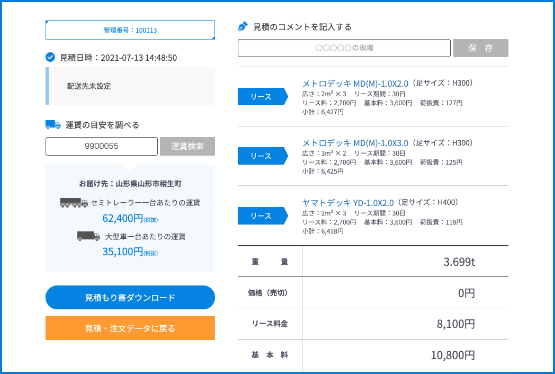The width and height of the screenshot is (555, 374).
Task: Click the postal code field 9900055
Action: (101, 146)
